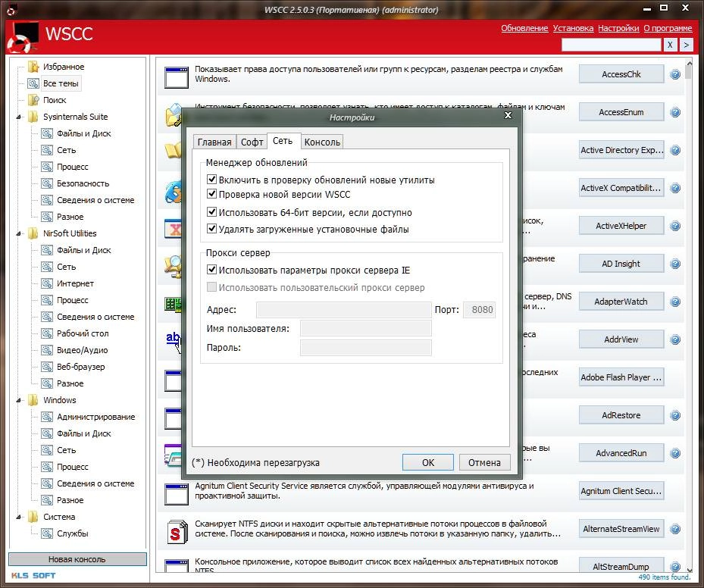This screenshot has width=704, height=588.
Task: Switch to the Главная tab
Action: [x=214, y=142]
